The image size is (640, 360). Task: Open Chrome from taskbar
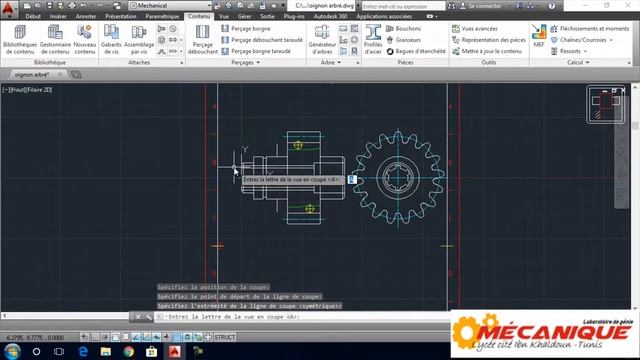tap(129, 351)
